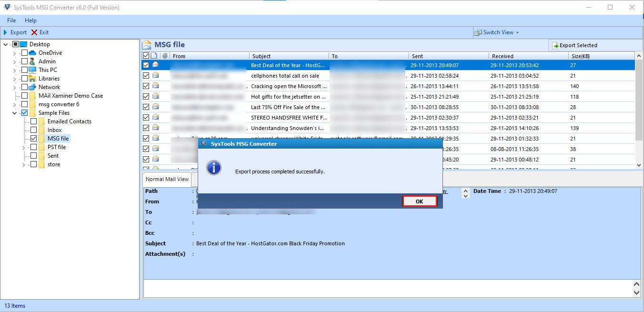Open the Help menu
644x312 pixels.
pyautogui.click(x=30, y=20)
